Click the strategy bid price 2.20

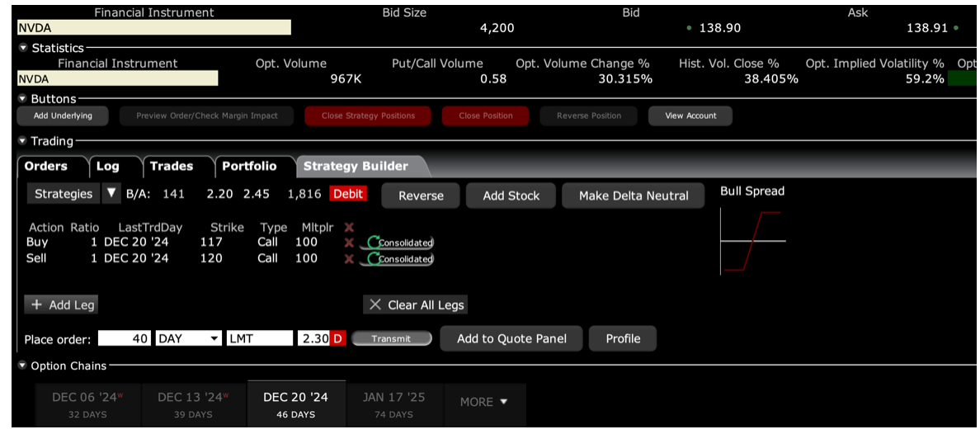click(220, 194)
